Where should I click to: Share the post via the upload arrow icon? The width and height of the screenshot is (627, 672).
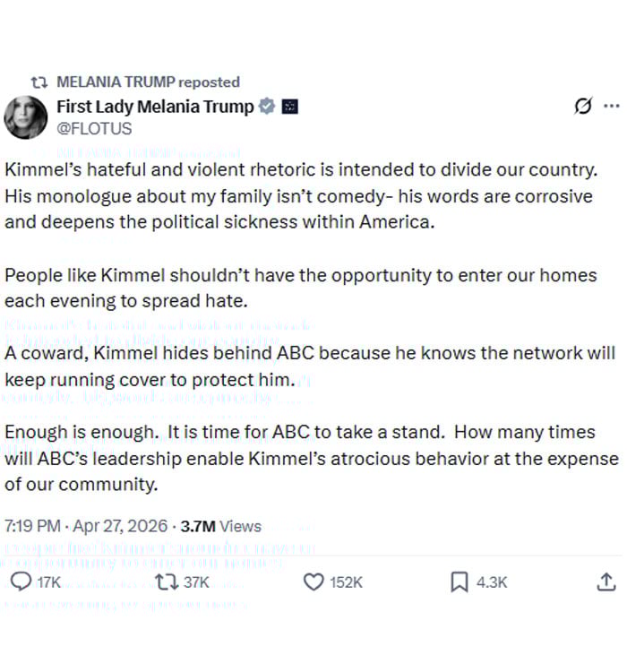(605, 582)
